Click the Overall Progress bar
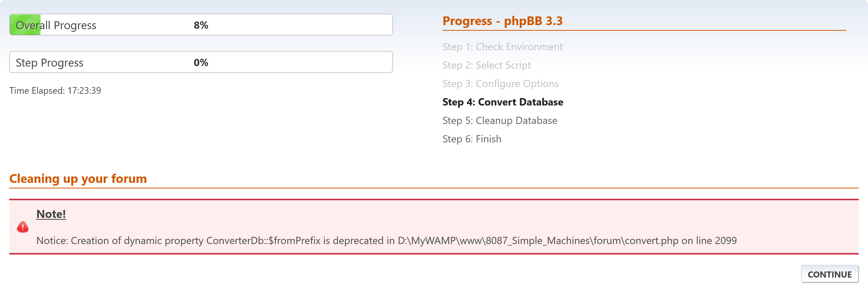The width and height of the screenshot is (868, 295). pos(201,25)
